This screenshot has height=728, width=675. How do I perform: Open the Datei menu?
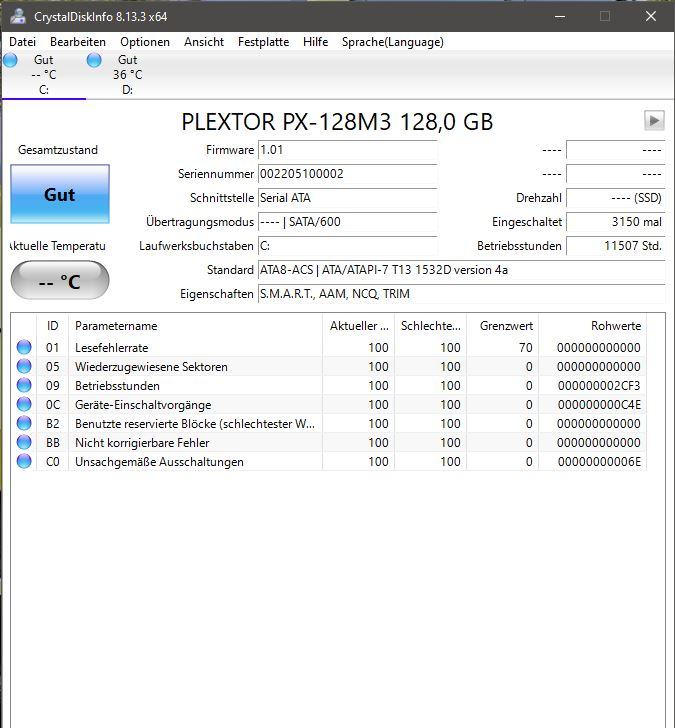tap(22, 42)
